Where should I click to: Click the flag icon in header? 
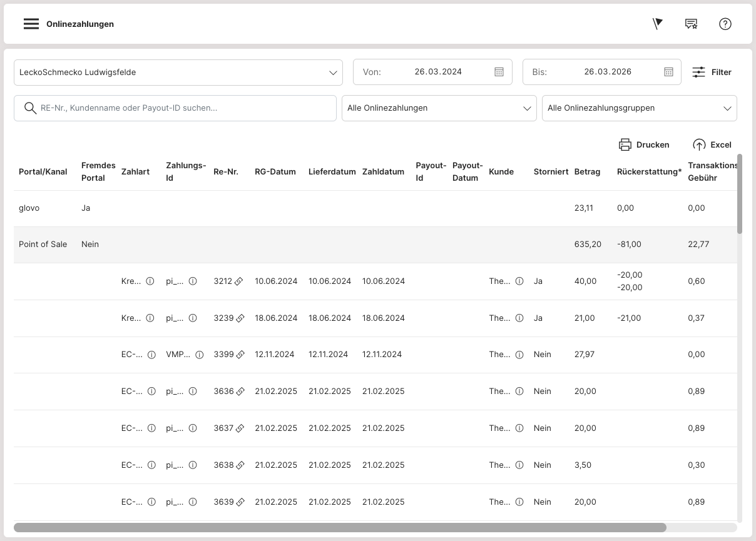point(657,24)
